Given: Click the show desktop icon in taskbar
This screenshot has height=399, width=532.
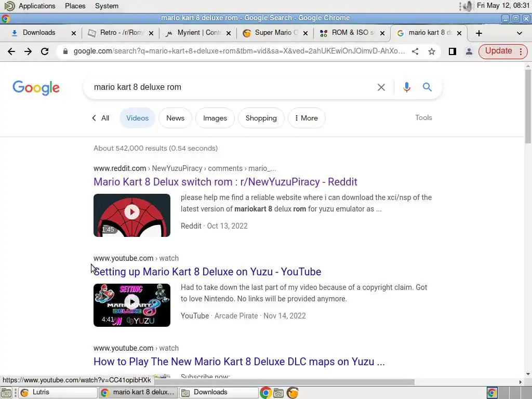Looking at the screenshot, I should pos(6,393).
